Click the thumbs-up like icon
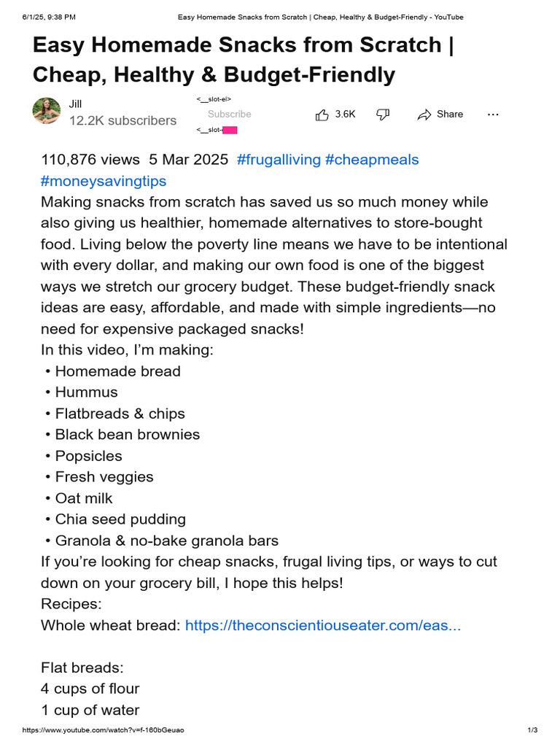560x747 pixels. pyautogui.click(x=322, y=115)
